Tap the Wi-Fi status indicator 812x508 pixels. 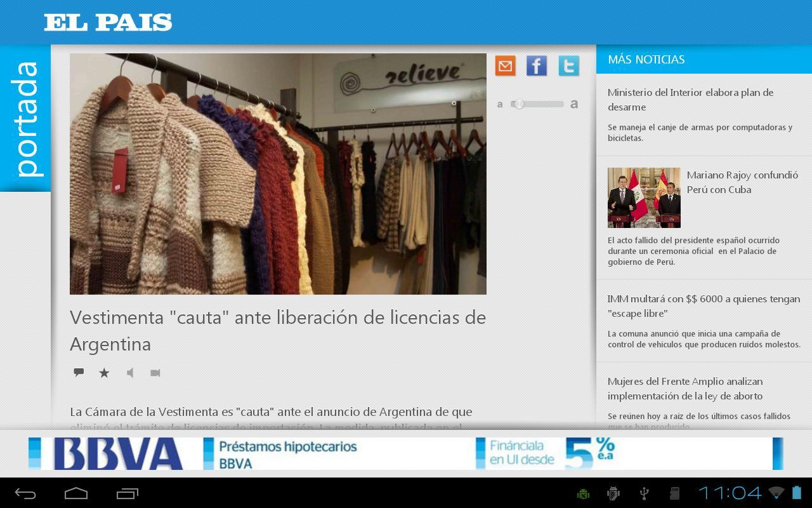(777, 492)
